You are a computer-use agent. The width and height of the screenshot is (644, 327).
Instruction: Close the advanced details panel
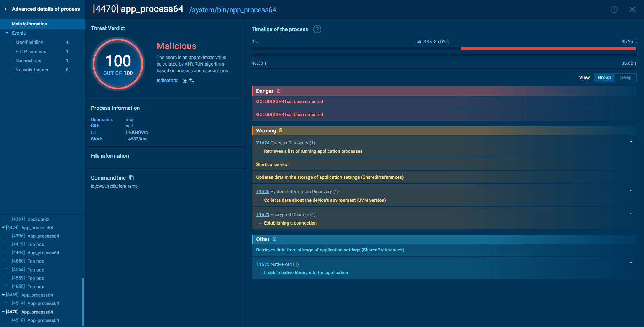632,9
